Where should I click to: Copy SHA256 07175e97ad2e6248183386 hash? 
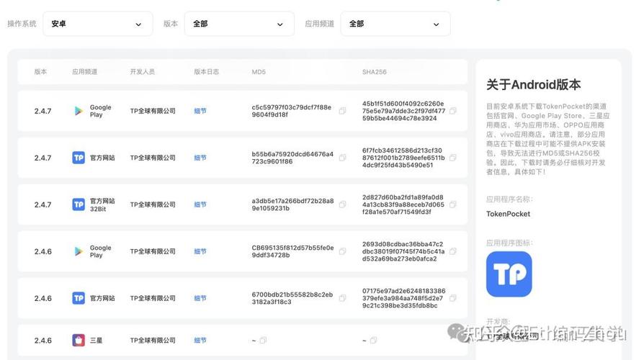pos(452,298)
